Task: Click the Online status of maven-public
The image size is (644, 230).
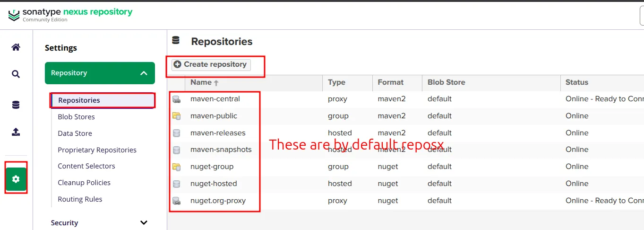Action: pyautogui.click(x=577, y=116)
